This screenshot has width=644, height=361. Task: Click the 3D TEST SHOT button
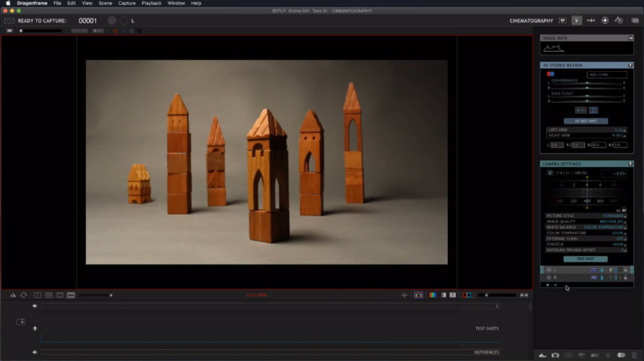click(586, 121)
